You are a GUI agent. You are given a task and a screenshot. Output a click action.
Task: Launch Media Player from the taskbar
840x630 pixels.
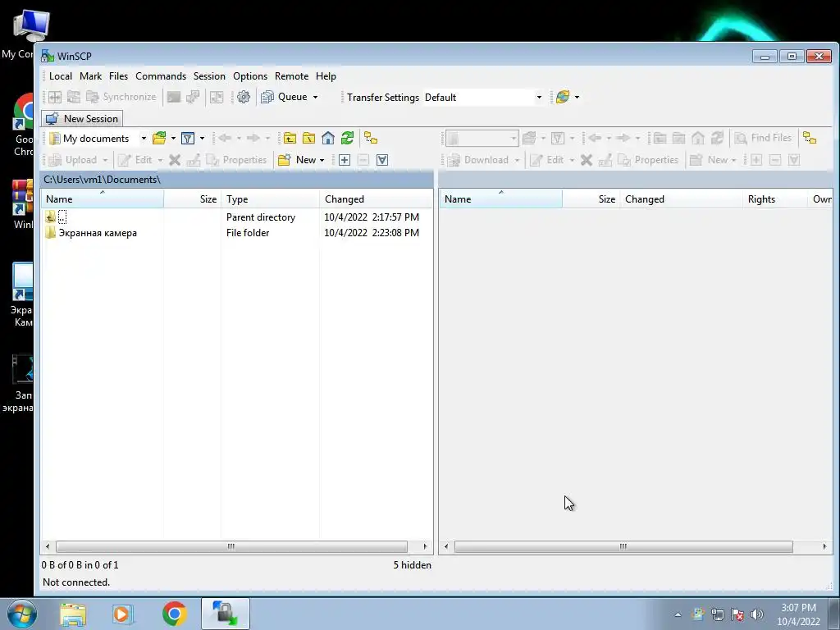click(123, 614)
